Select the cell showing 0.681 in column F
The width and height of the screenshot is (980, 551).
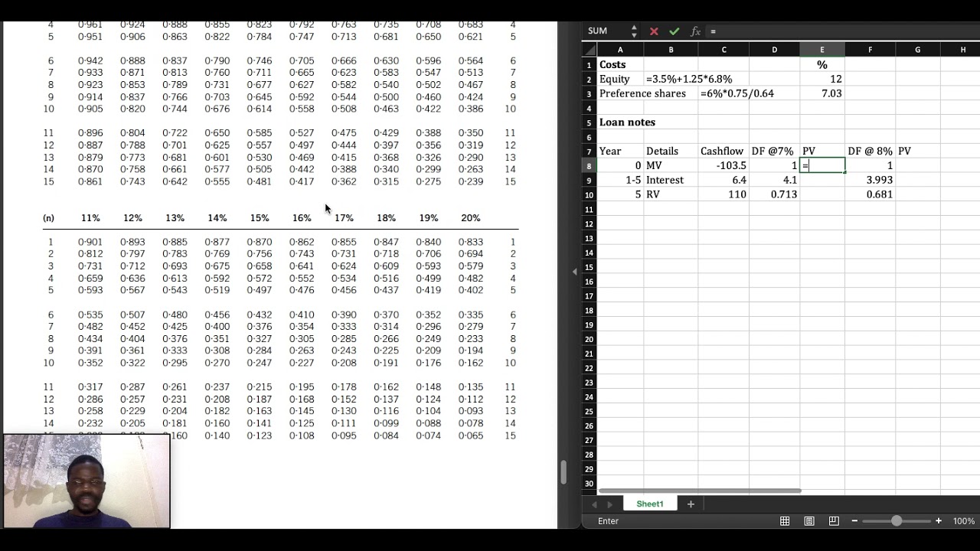870,194
